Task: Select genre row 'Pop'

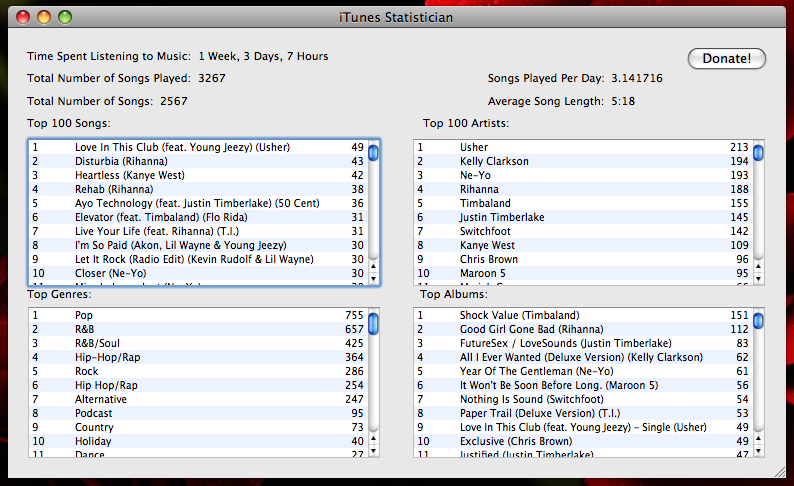Action: pyautogui.click(x=198, y=315)
